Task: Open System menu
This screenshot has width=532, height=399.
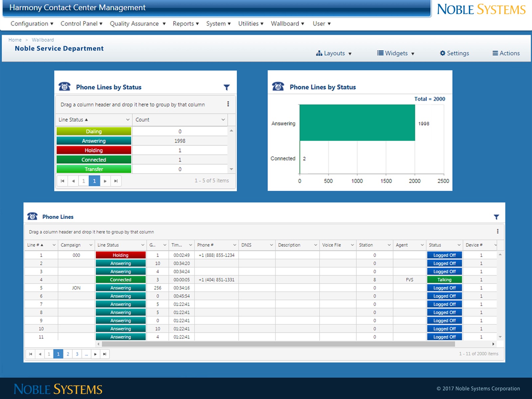Action: point(218,24)
